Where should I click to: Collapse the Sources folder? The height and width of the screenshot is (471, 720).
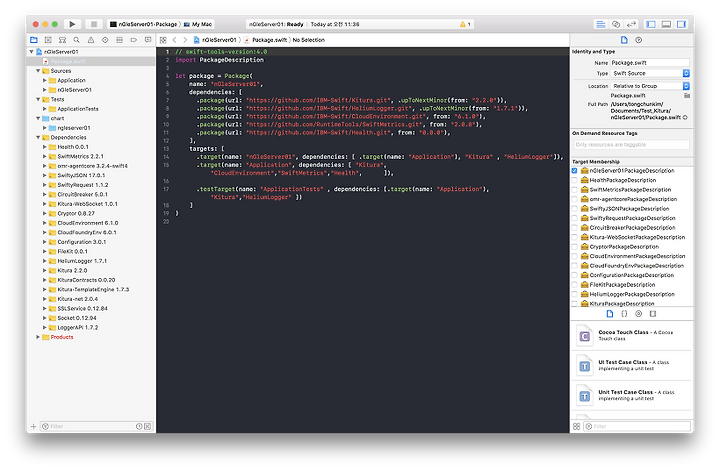[38, 71]
